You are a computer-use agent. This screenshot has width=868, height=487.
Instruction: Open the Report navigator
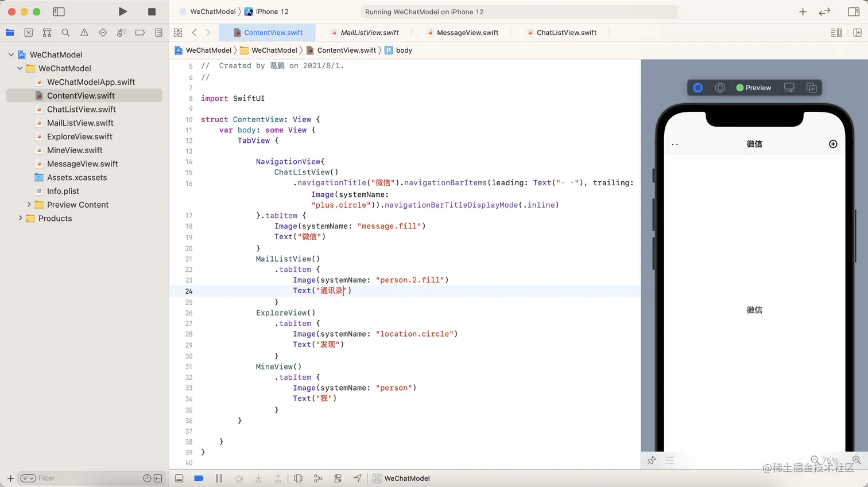(x=158, y=33)
